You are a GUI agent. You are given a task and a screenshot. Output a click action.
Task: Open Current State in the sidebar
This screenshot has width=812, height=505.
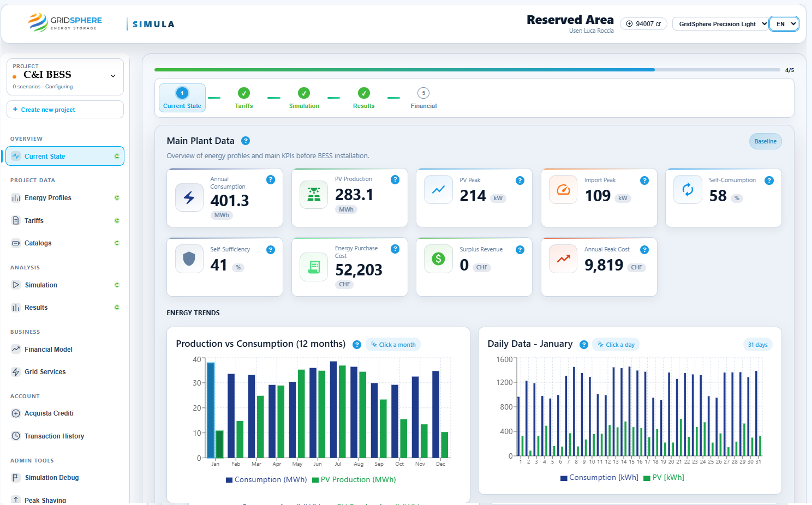(x=65, y=156)
